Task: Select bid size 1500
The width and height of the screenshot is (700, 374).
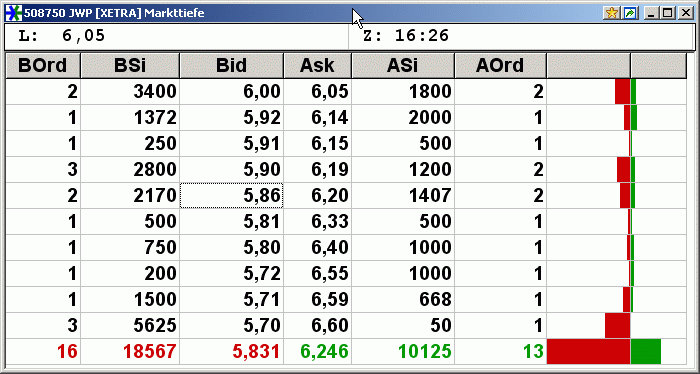Action: tap(130, 299)
